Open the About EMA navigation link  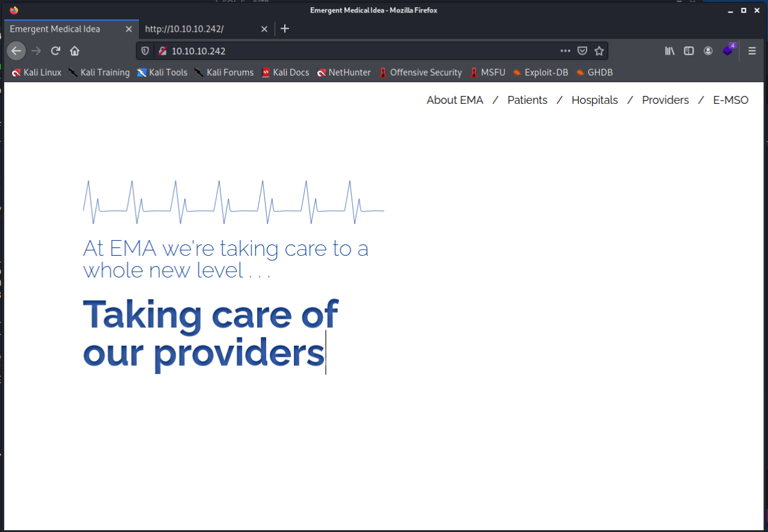click(454, 100)
